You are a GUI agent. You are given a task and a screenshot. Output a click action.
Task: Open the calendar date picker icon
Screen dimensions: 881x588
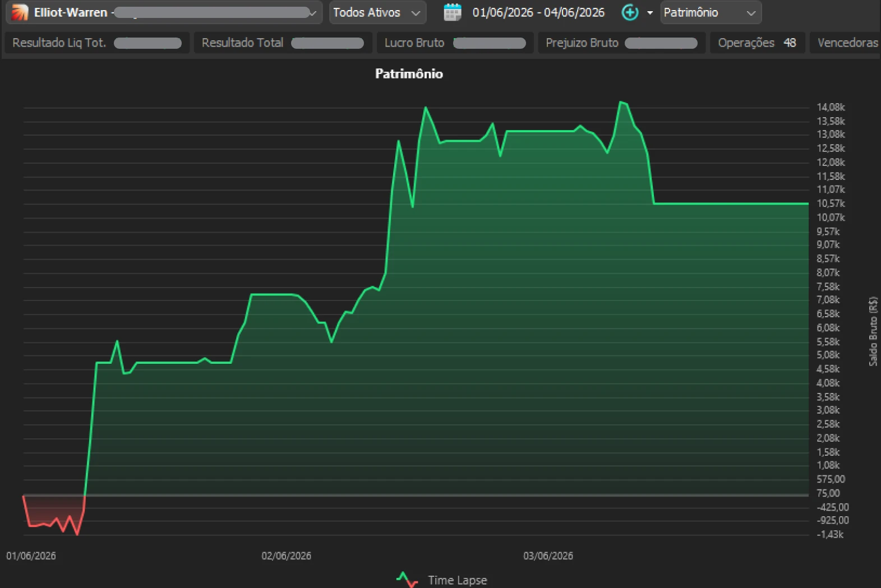[x=453, y=12]
